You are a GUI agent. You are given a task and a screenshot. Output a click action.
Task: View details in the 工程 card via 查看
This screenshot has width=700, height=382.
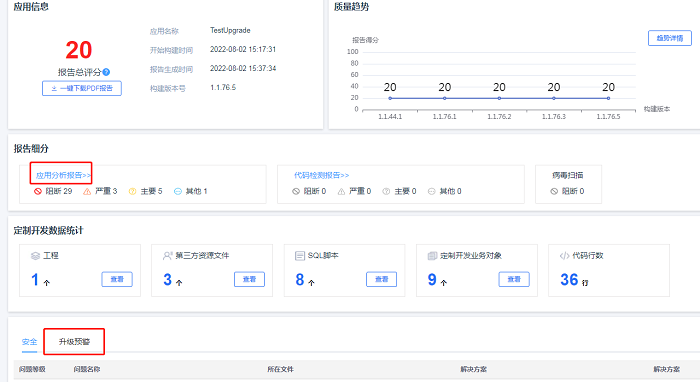[117, 279]
